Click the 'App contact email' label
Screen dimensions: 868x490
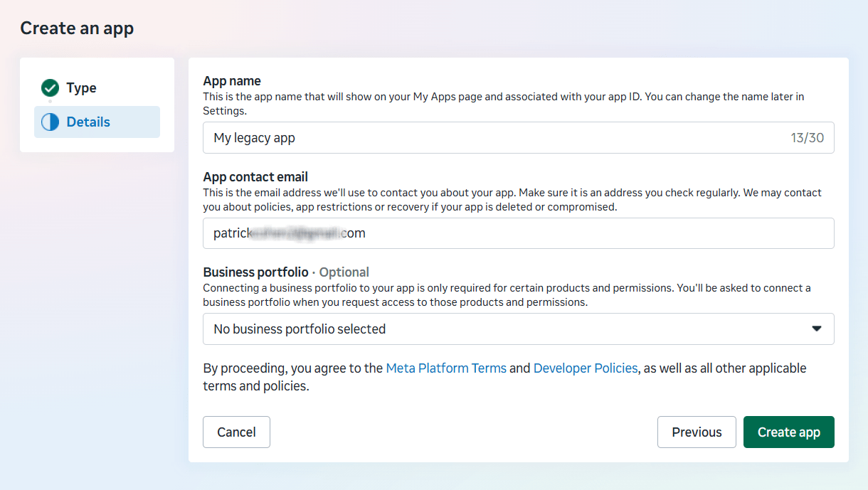coord(255,177)
